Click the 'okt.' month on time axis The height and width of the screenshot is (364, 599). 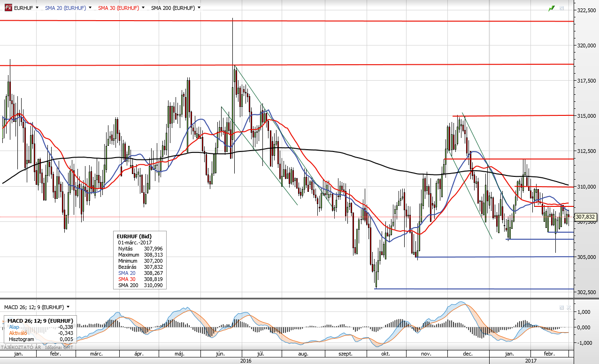tap(386, 354)
